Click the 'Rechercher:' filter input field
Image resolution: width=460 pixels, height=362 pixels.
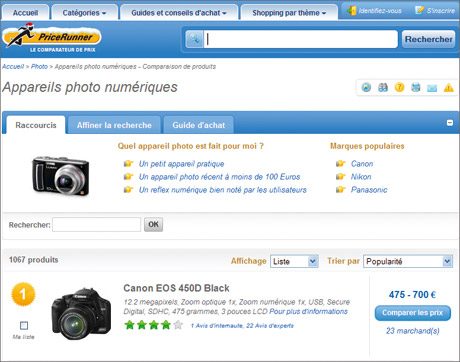pos(97,225)
